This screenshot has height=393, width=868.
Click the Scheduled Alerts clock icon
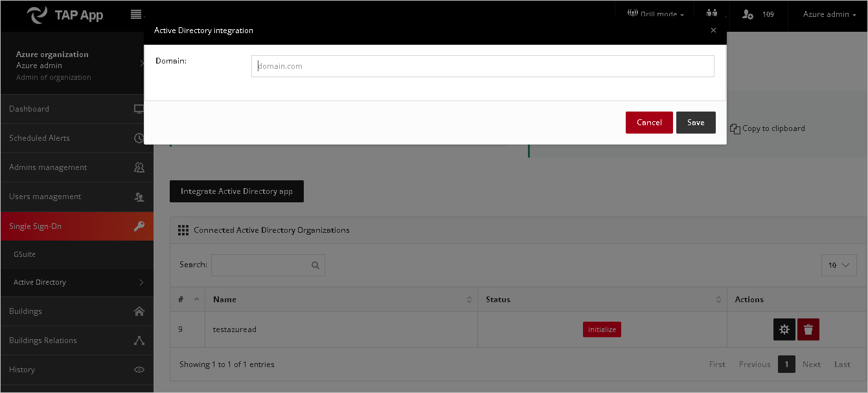coord(139,137)
